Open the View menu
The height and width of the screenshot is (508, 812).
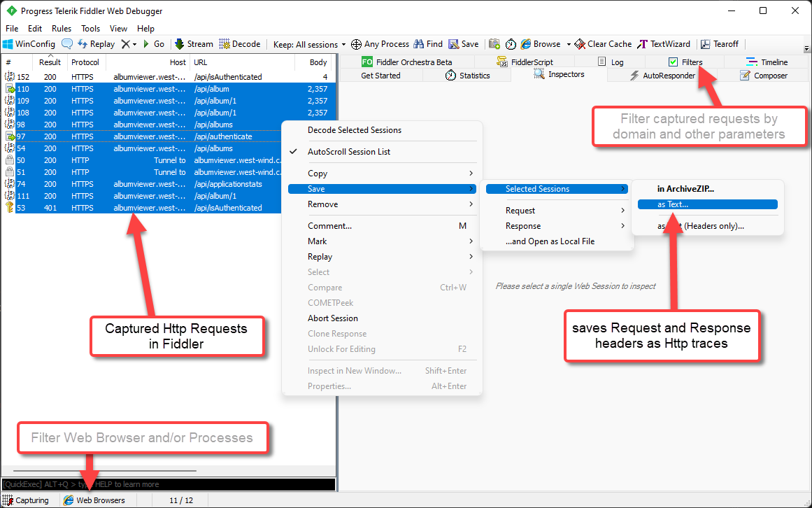pos(118,29)
